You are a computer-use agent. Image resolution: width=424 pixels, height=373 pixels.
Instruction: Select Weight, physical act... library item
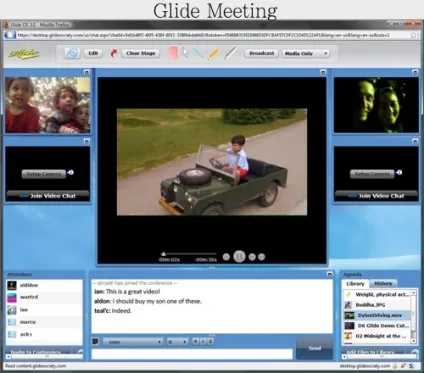click(377, 294)
